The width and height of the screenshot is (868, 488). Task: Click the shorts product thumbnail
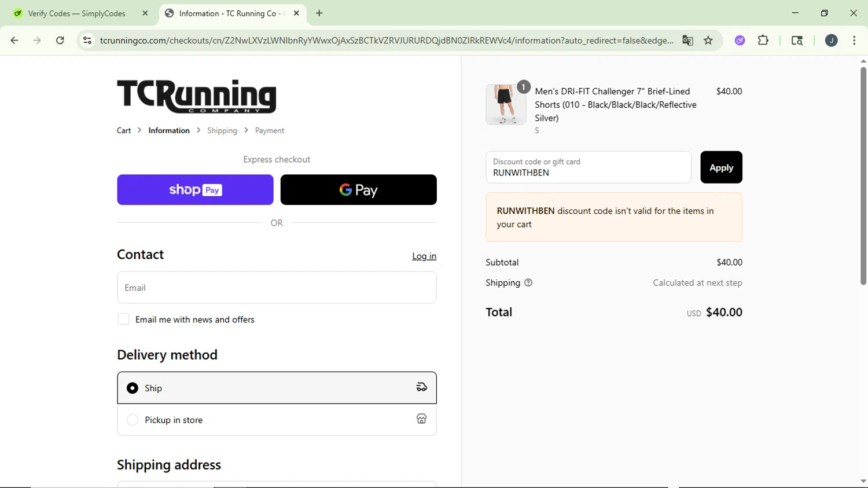pyautogui.click(x=506, y=105)
